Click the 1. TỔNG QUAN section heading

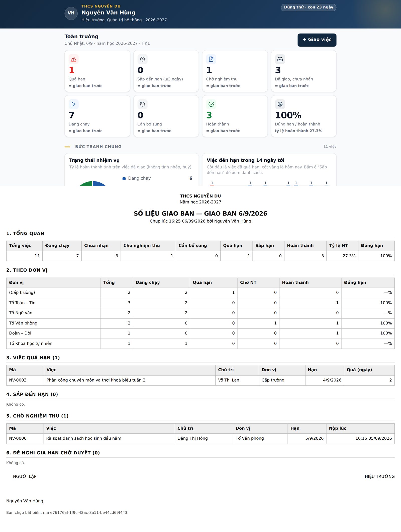(25, 234)
